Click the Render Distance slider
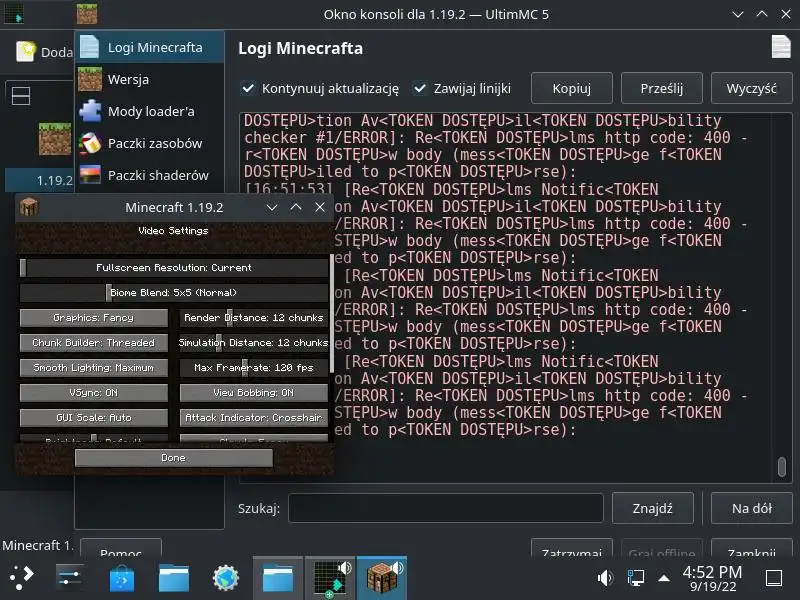800x600 pixels. 254,318
